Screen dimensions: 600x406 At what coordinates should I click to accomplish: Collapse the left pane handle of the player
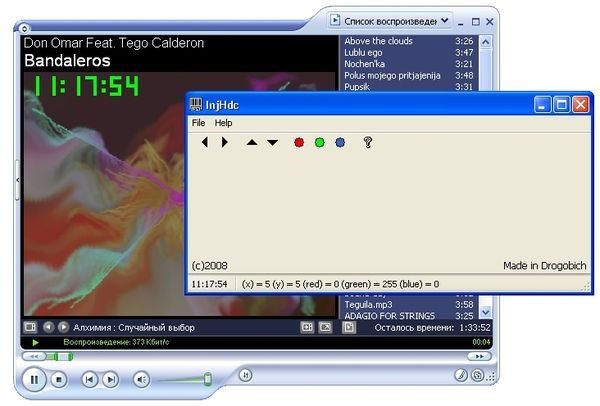pos(18,180)
